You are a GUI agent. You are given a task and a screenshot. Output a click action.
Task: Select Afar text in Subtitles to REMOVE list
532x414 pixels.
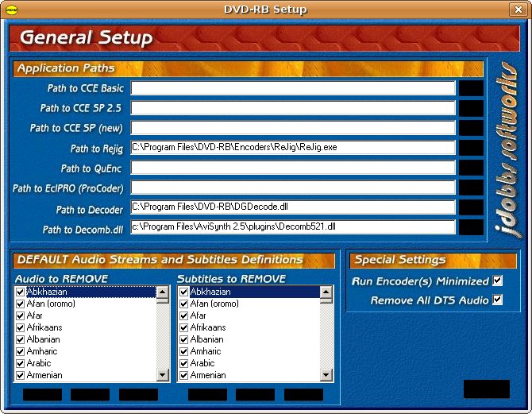tap(199, 315)
